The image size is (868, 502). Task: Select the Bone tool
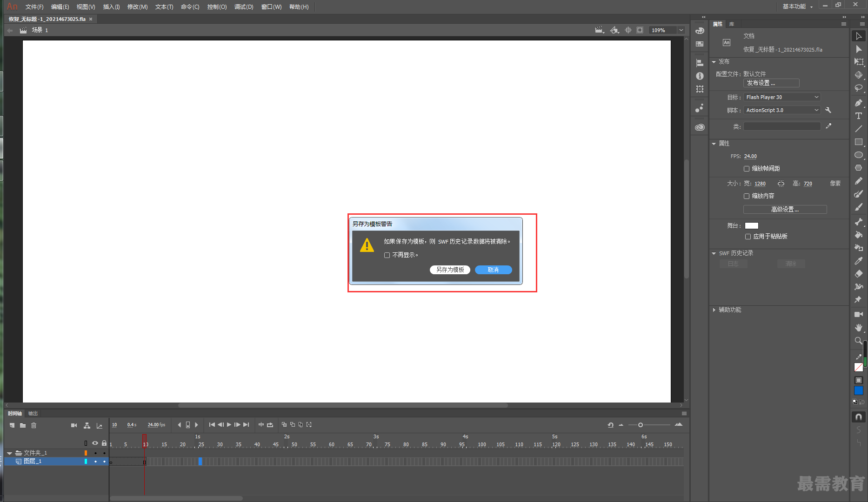point(859,222)
